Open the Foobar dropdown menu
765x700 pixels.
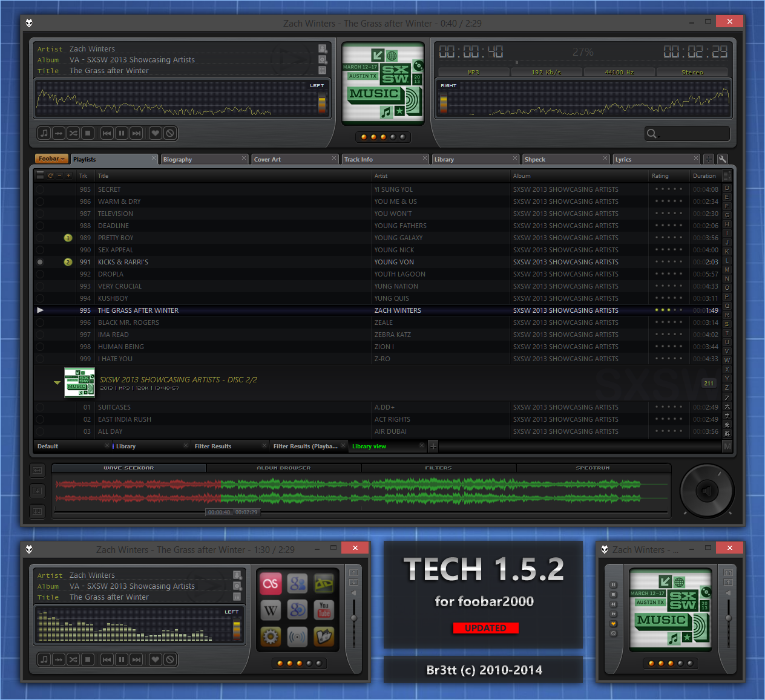click(x=51, y=159)
